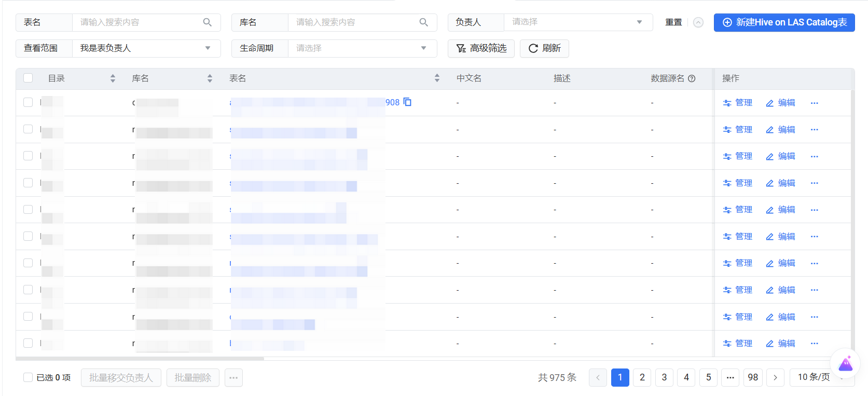Viewport: 868px width, 396px height.
Task: Go to page 2
Action: point(642,377)
